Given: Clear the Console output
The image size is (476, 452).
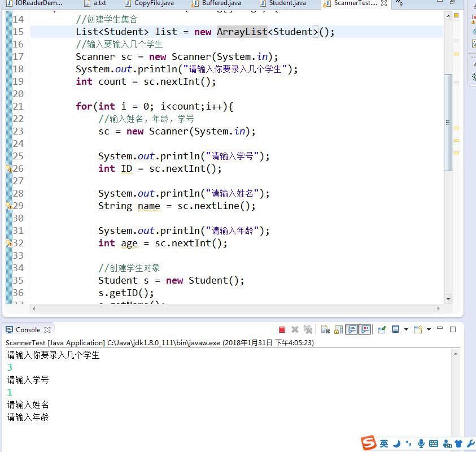Looking at the screenshot, I should [x=325, y=329].
